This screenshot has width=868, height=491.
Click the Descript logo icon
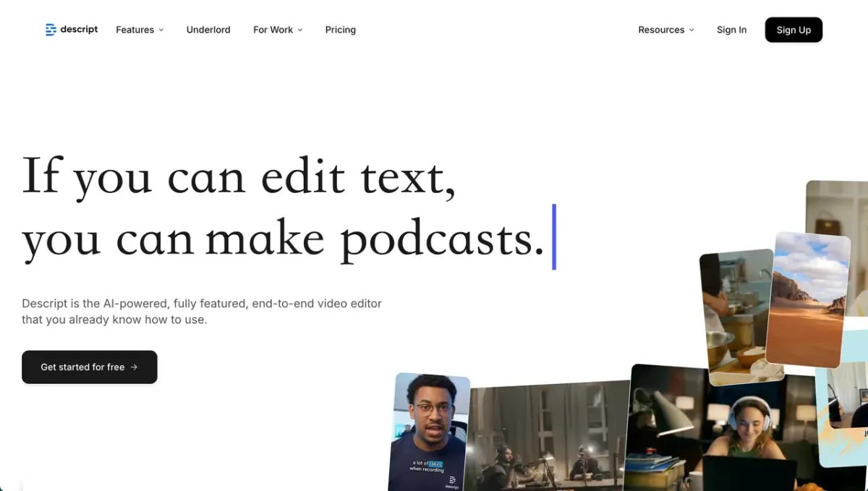(x=51, y=30)
